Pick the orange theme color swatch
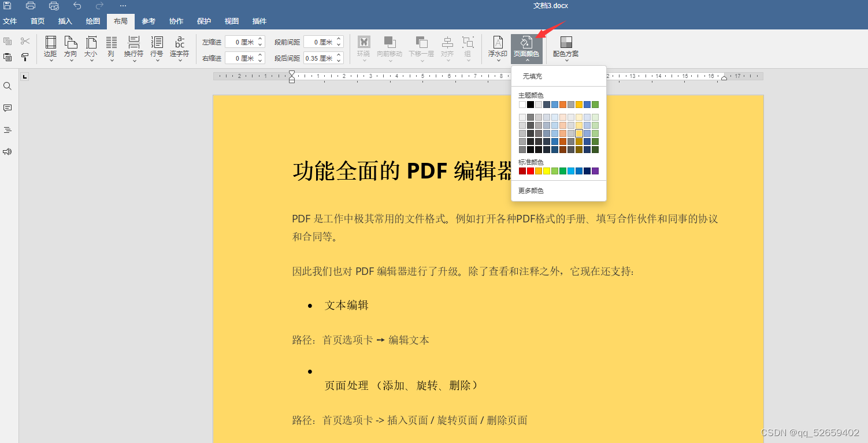The width and height of the screenshot is (868, 443). point(563,105)
